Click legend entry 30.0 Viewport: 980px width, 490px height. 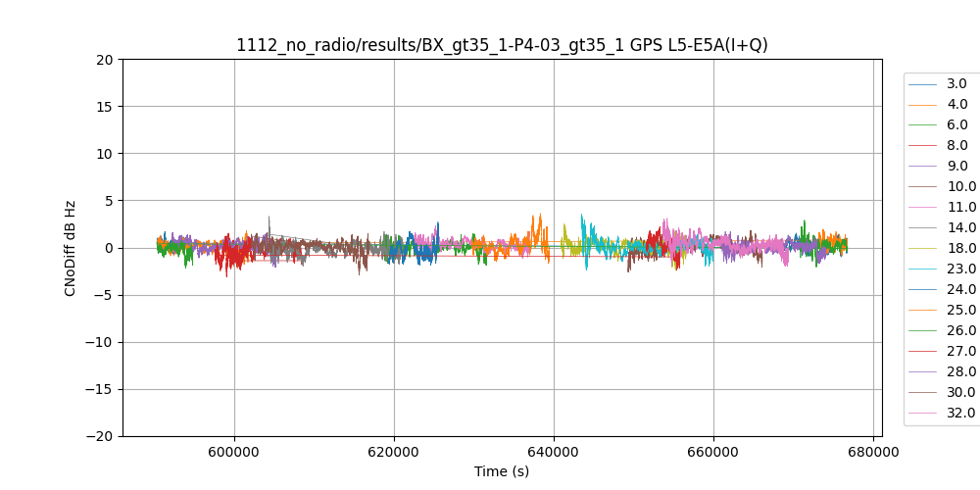tap(960, 393)
